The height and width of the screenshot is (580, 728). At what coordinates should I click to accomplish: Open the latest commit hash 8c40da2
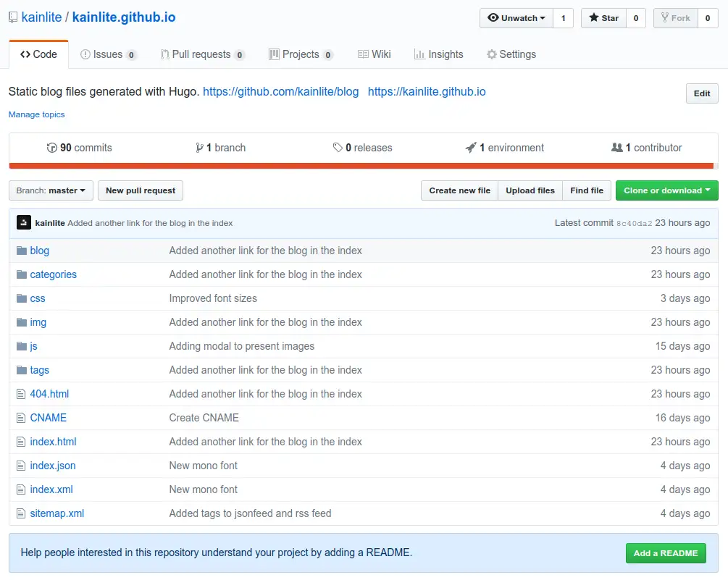635,223
